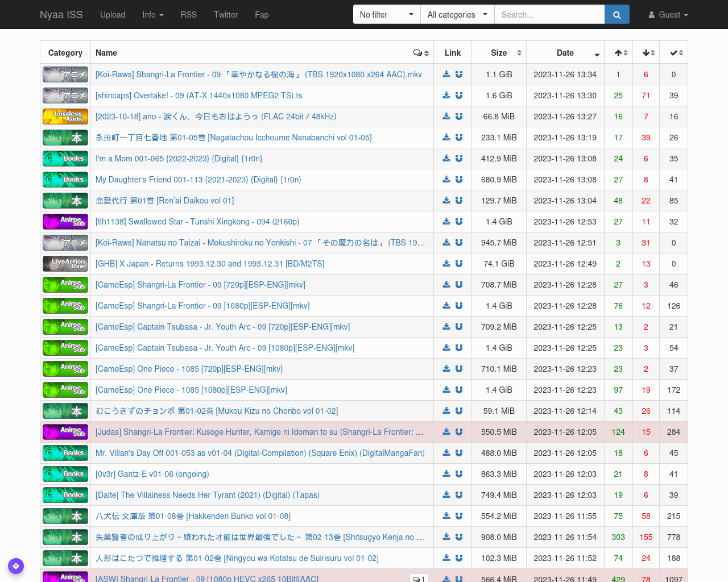
Task: Click Anime Sub category badge for Swallowed Star
Action: pos(65,222)
